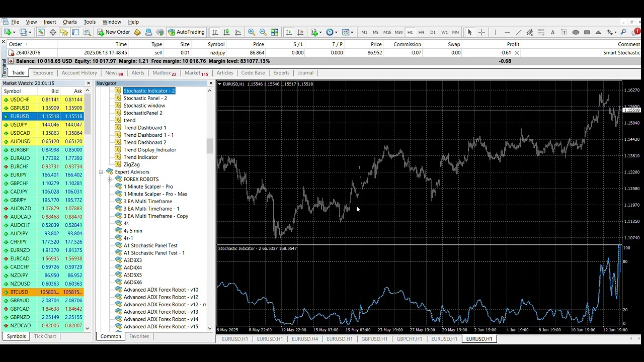The image size is (644, 362).
Task: Click the Zoom In magnifier icon
Action: coord(252,32)
